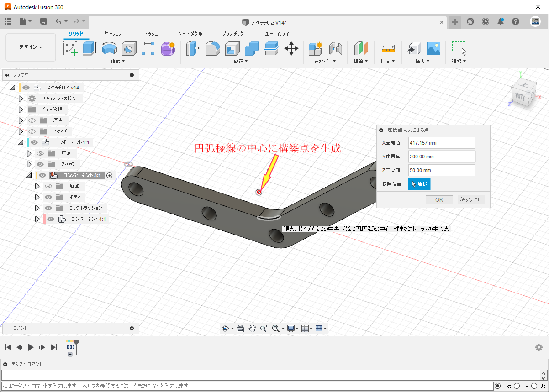Collapse コンポーネント3:1 tree node

[x=29, y=175]
